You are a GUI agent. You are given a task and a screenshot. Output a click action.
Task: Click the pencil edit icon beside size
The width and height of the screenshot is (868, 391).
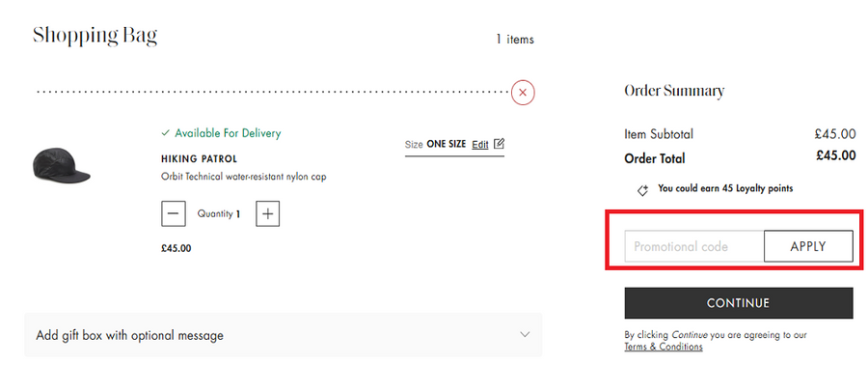[x=499, y=144]
